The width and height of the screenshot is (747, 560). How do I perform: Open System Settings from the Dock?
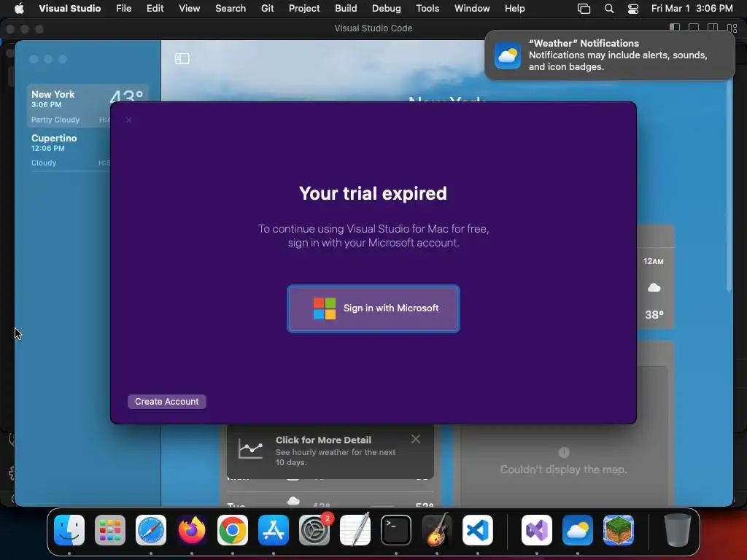tap(314, 530)
